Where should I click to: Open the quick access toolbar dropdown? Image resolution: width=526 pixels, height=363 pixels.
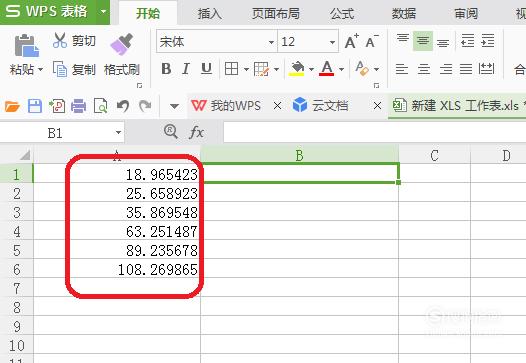tap(174, 106)
